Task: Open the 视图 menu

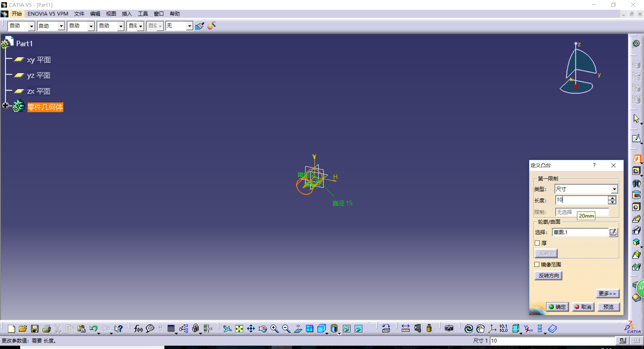Action: [111, 14]
